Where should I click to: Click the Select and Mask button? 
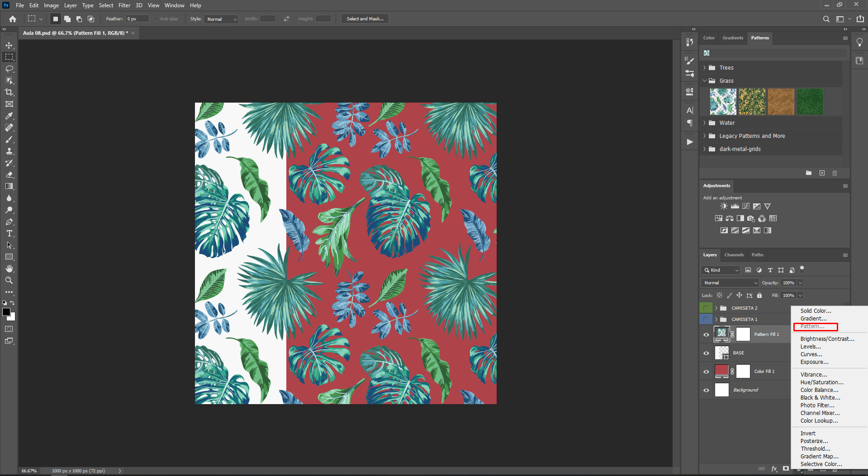coord(365,19)
